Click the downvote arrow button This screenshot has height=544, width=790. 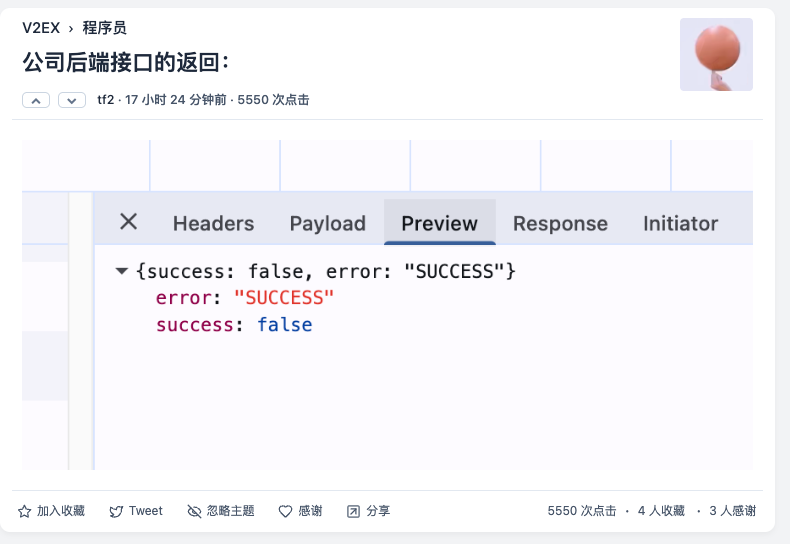tap(71, 100)
